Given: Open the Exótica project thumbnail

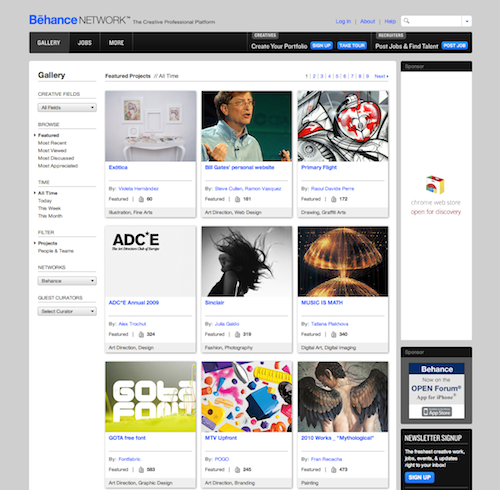Looking at the screenshot, I should click(x=151, y=126).
